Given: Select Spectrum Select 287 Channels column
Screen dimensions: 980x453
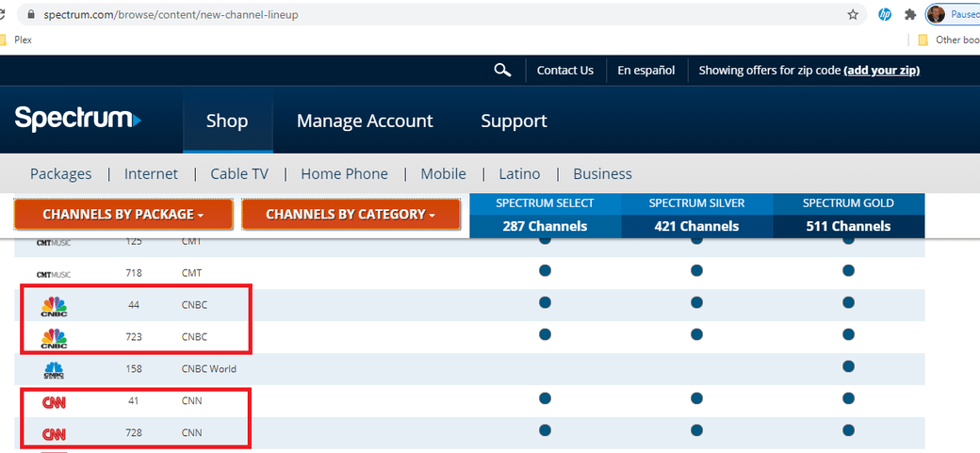Looking at the screenshot, I should [x=545, y=216].
